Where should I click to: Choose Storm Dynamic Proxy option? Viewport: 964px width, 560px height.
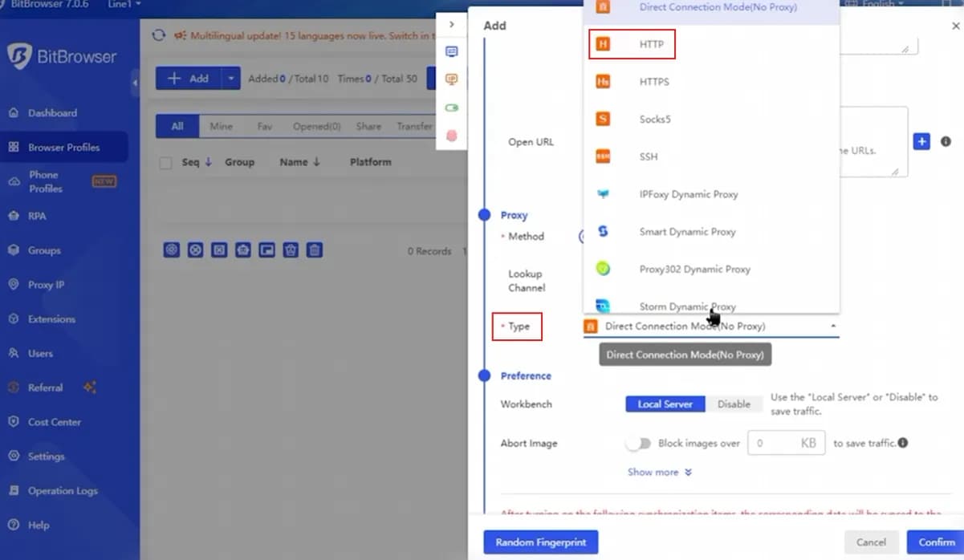(x=711, y=306)
